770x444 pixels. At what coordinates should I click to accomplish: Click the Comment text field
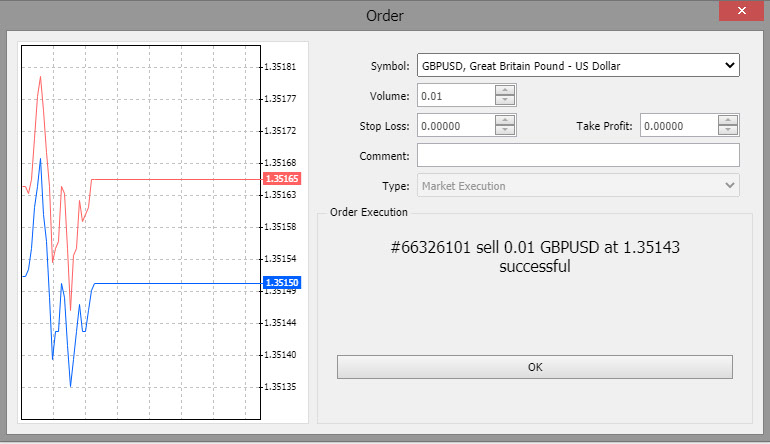click(578, 155)
